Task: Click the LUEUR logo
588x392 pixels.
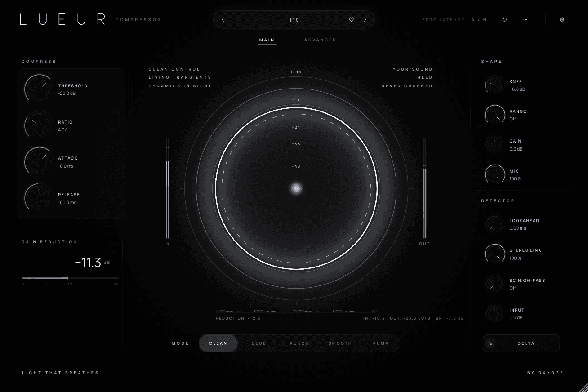Action: (62, 19)
